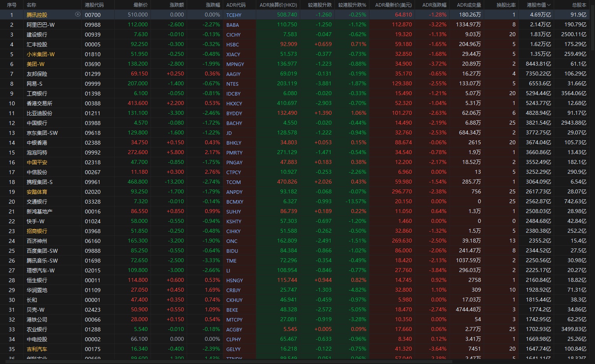Select the 阿里巴巴-W row

(40, 25)
